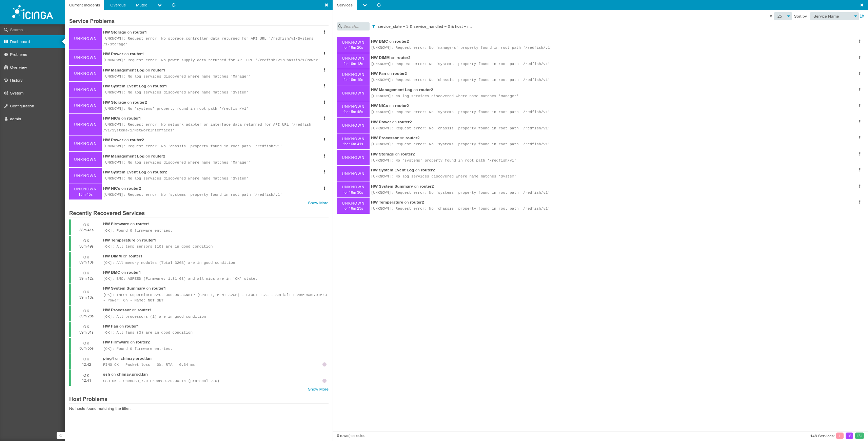Click the purple 16 unknown services badge

pos(849,436)
